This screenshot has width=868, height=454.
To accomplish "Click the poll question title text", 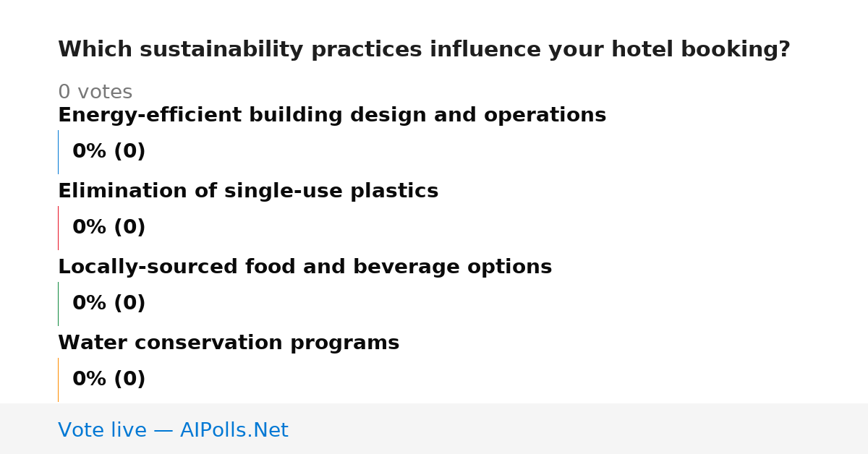I will (424, 50).
